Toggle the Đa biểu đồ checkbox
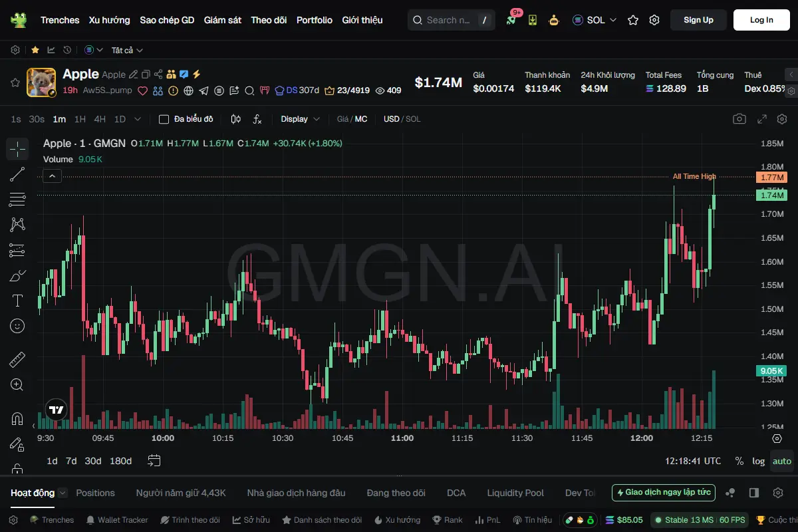Screen dimensions: 798x532 pos(164,119)
